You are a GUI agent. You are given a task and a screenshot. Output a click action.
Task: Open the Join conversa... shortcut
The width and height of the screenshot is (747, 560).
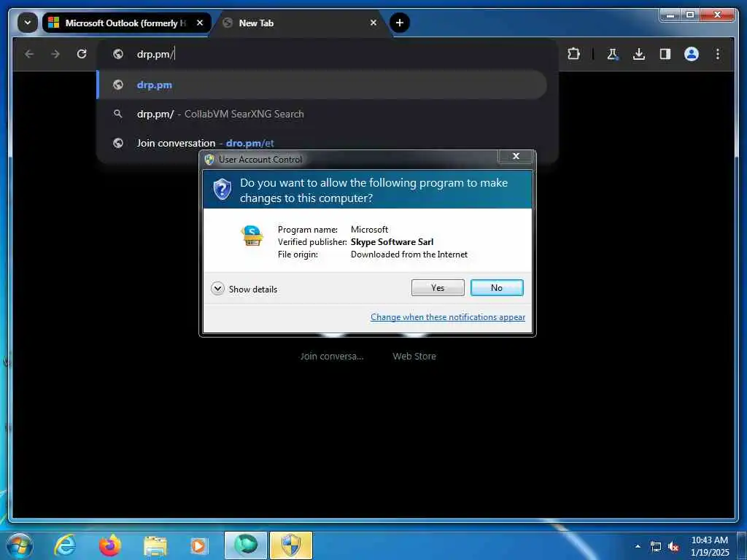click(x=332, y=356)
